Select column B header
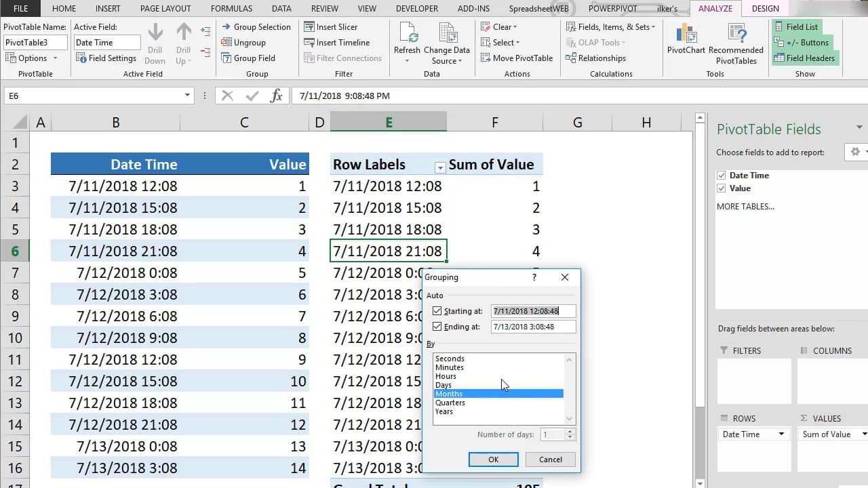 (x=116, y=122)
